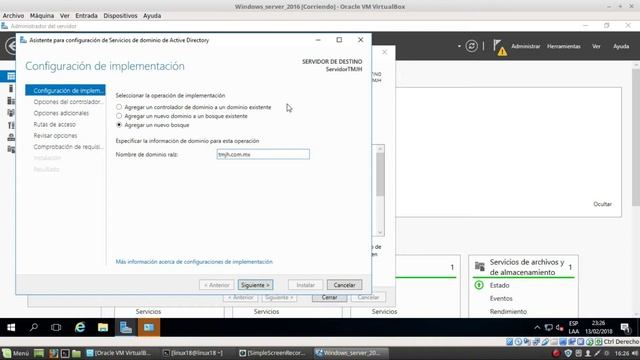
Task: Switch to linux18 terminal taskbar item
Action: 193,353
